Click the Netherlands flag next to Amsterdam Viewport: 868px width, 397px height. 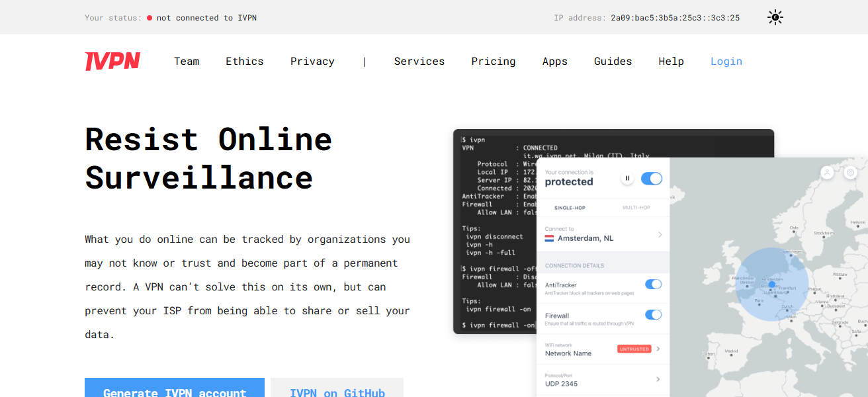549,238
